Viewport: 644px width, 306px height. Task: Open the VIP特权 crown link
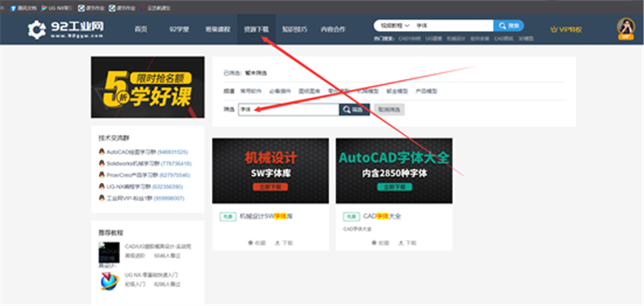coord(566,29)
